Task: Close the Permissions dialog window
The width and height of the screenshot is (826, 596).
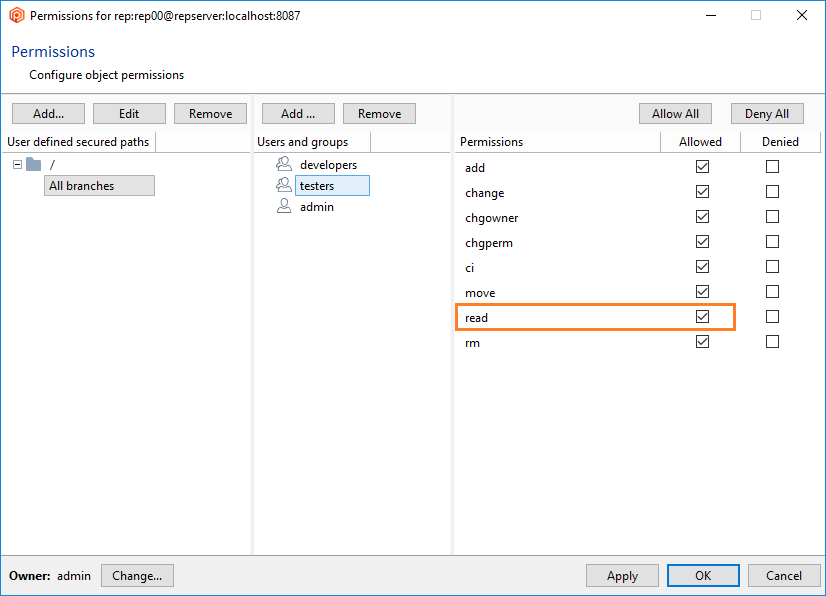Action: click(802, 15)
